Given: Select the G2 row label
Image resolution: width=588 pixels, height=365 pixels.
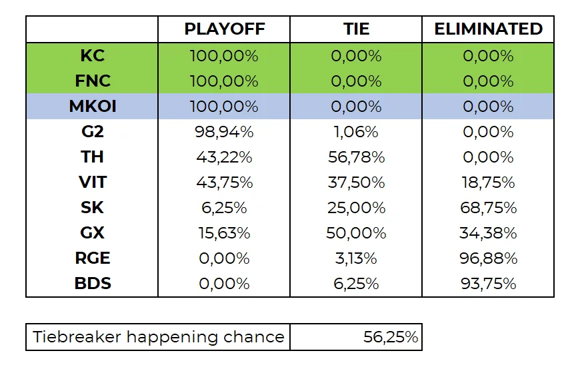Looking at the screenshot, I should coord(92,132).
